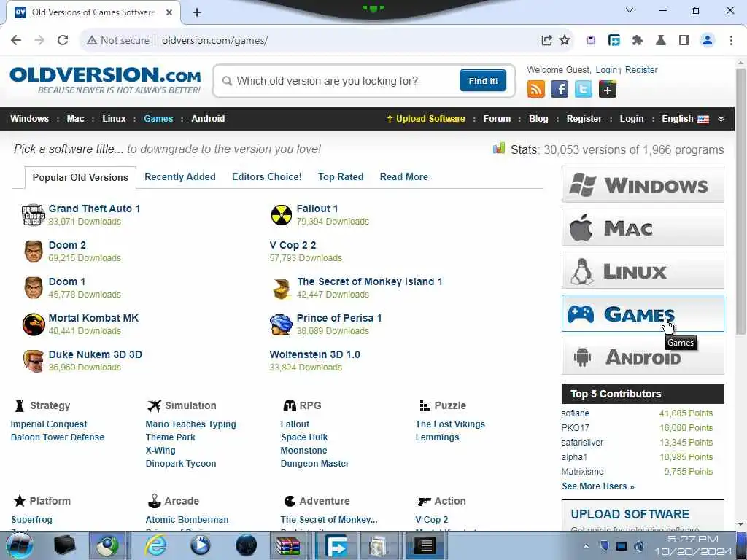Click the black plus share icon
Viewport: 747px width, 560px height.
point(608,89)
